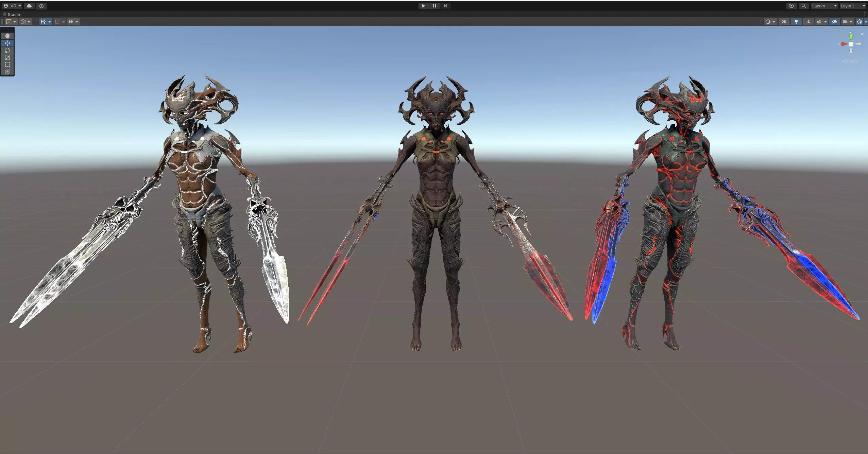Toggle scene audio mute

point(809,22)
